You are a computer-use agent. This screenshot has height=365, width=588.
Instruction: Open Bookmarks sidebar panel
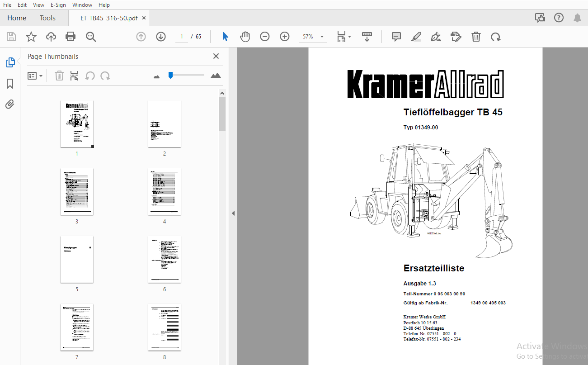10,84
